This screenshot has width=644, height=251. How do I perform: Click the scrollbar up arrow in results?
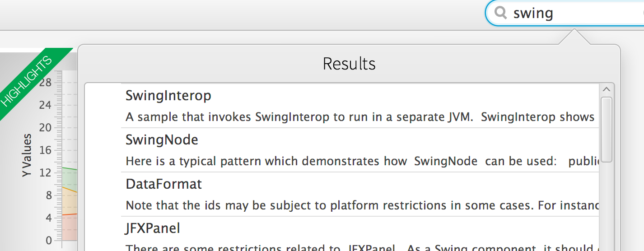click(x=607, y=89)
